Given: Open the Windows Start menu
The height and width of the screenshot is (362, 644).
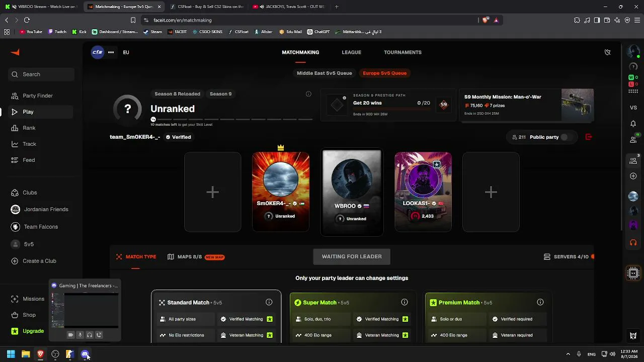Looking at the screenshot, I should (x=11, y=354).
